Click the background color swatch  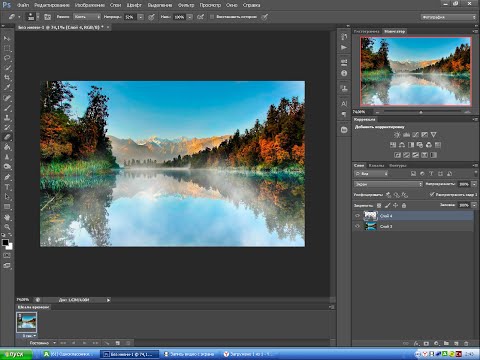point(9,247)
